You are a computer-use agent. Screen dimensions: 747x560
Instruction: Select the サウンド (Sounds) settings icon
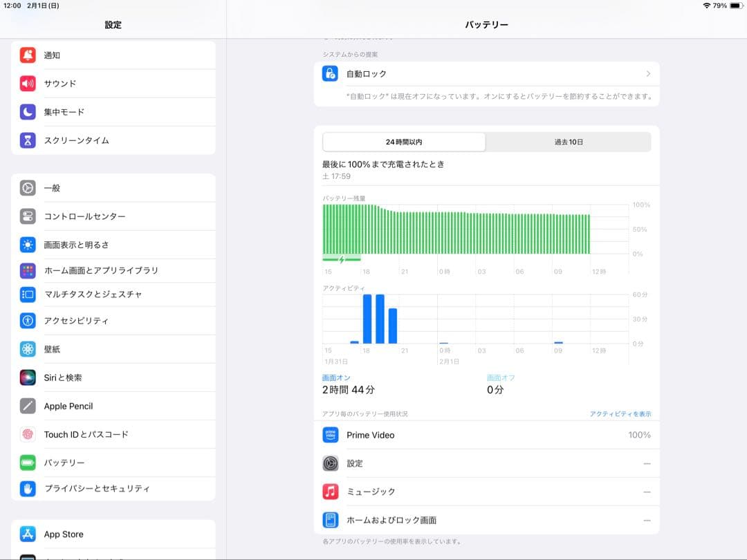pyautogui.click(x=28, y=83)
